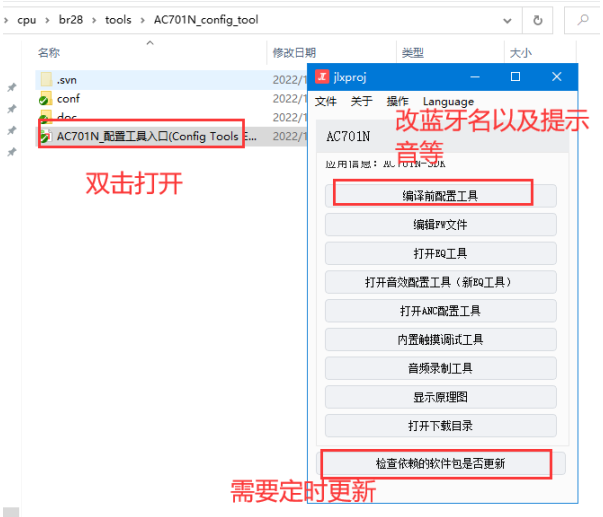Image resolution: width=603 pixels, height=517 pixels.
Task: Open 打开音效配置工具（新EQ工具）
Action: (x=441, y=282)
